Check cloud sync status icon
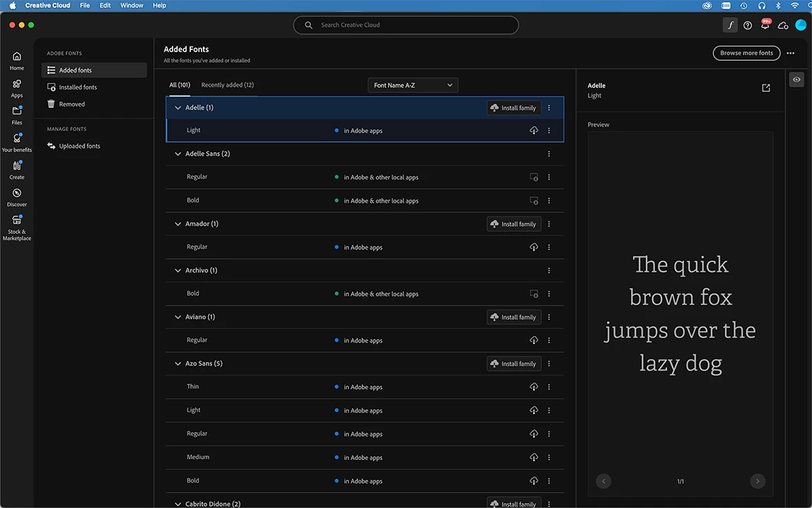Image resolution: width=812 pixels, height=508 pixels. tap(782, 25)
